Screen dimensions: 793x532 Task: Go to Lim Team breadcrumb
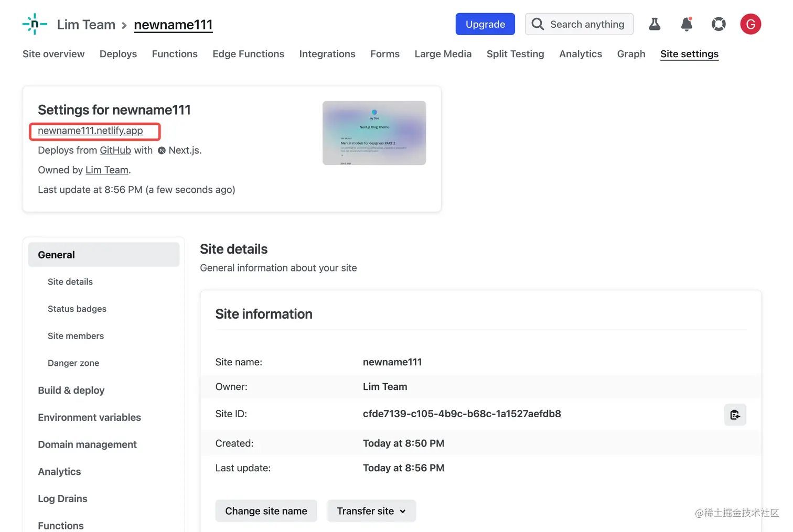click(x=86, y=25)
